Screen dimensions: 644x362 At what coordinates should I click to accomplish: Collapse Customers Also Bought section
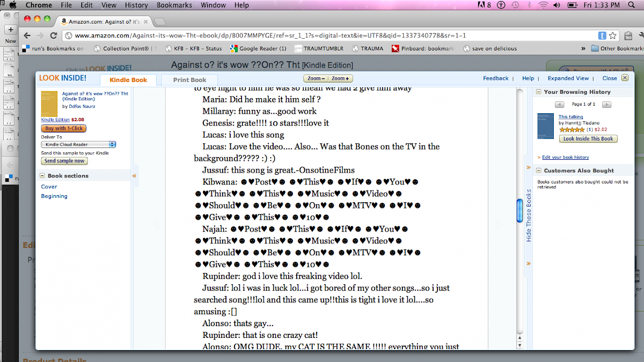[x=539, y=171]
